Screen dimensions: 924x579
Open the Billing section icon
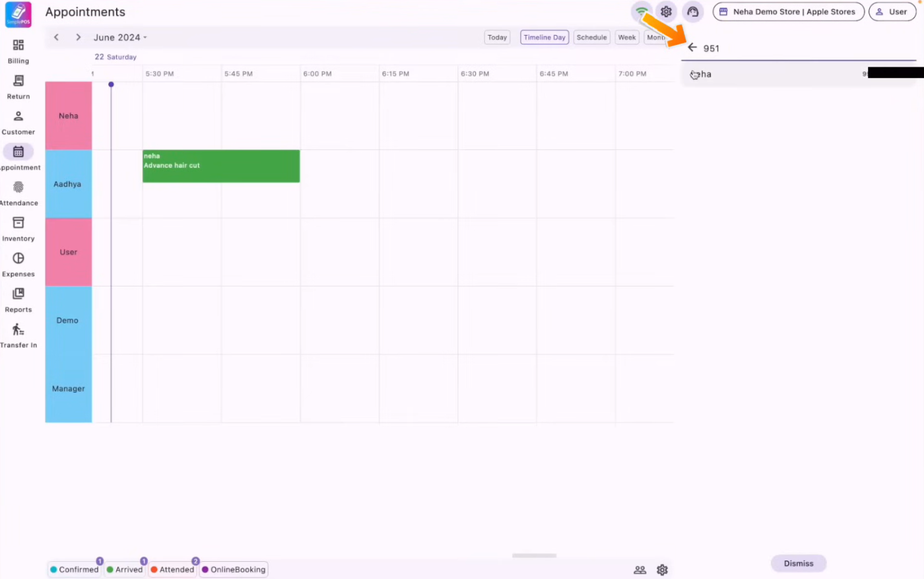pyautogui.click(x=18, y=45)
